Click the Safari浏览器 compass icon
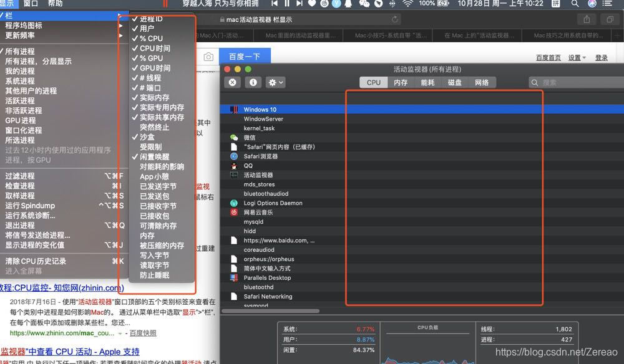The image size is (624, 364). (x=234, y=156)
